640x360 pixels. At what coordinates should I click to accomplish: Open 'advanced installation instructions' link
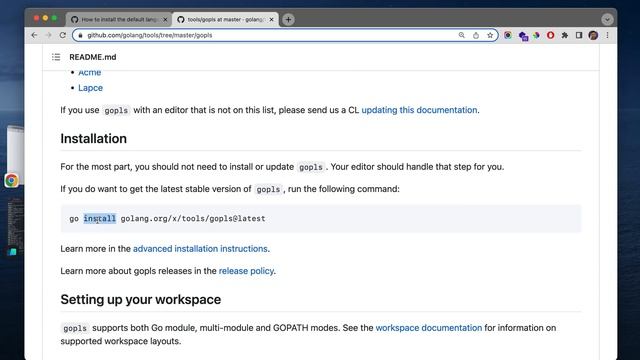coord(200,249)
